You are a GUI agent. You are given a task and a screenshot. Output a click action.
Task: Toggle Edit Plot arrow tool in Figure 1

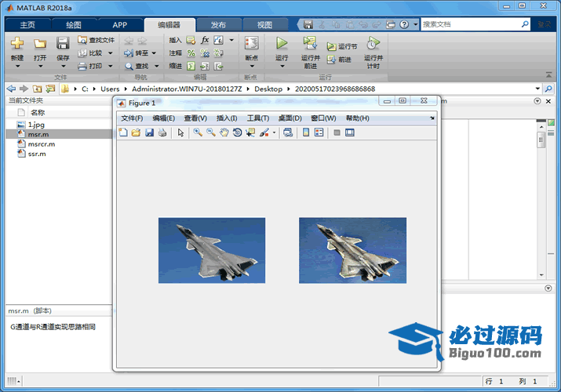[x=180, y=132]
